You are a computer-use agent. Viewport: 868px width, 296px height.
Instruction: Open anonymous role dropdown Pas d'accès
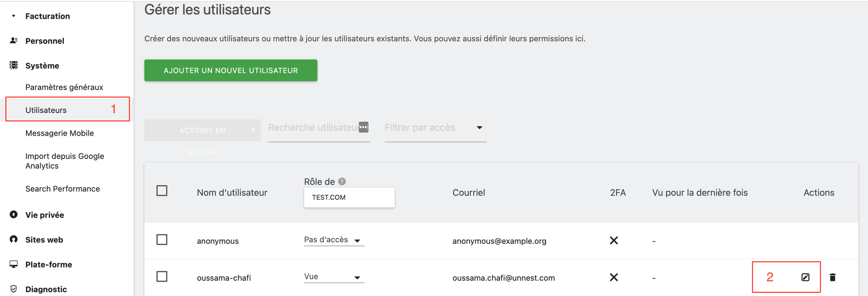coord(334,240)
